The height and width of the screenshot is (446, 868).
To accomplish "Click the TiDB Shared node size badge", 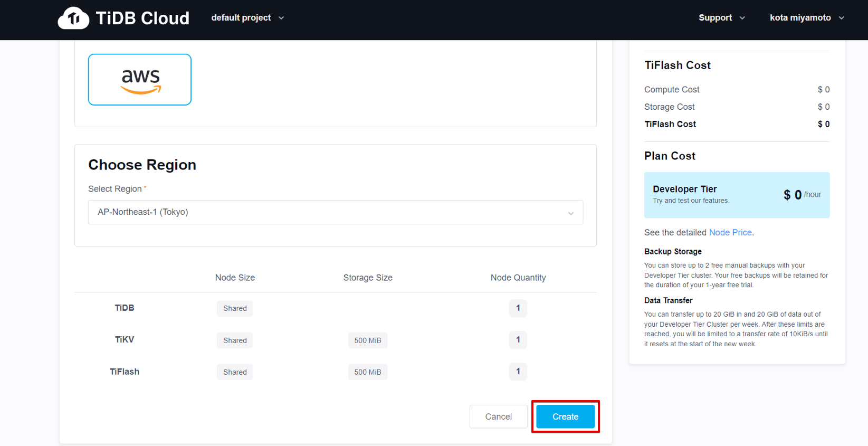I will coord(235,308).
